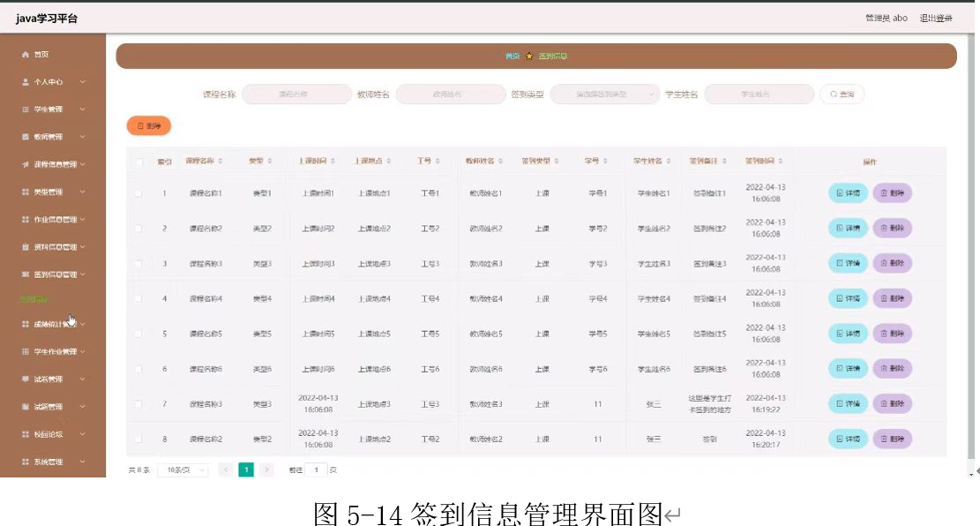Click the 课程名称 search input field
The width and height of the screenshot is (980, 526).
tap(297, 94)
